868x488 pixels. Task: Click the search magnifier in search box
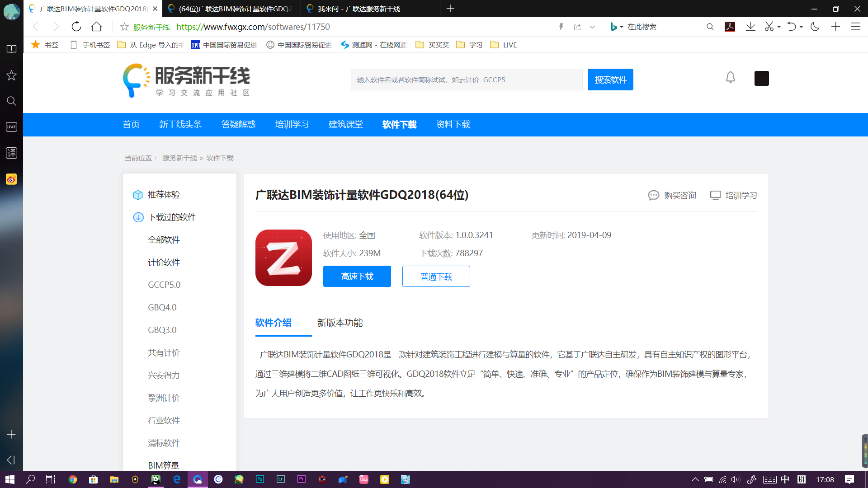pyautogui.click(x=710, y=27)
